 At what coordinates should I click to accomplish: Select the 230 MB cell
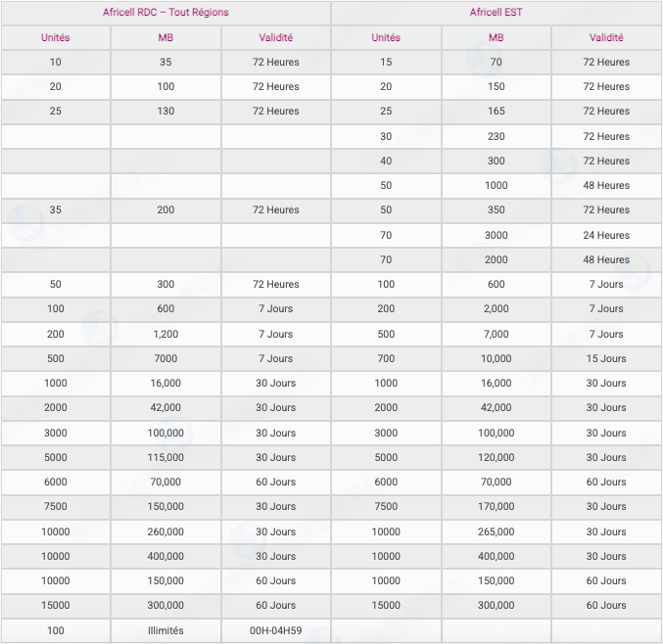(497, 136)
